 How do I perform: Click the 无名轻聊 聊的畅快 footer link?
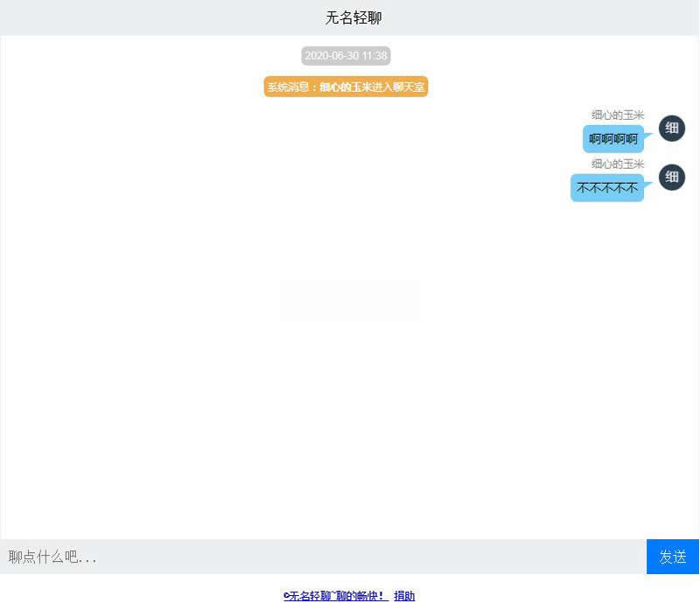point(335,595)
